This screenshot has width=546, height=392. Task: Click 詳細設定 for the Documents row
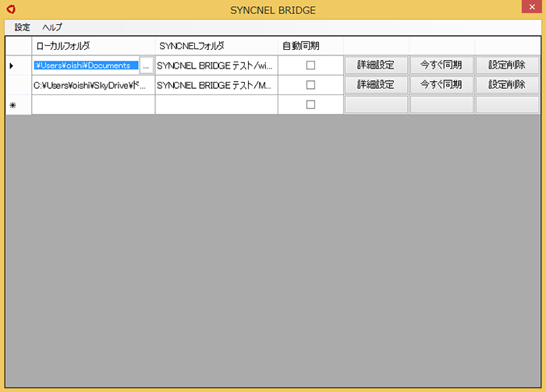[x=376, y=65]
